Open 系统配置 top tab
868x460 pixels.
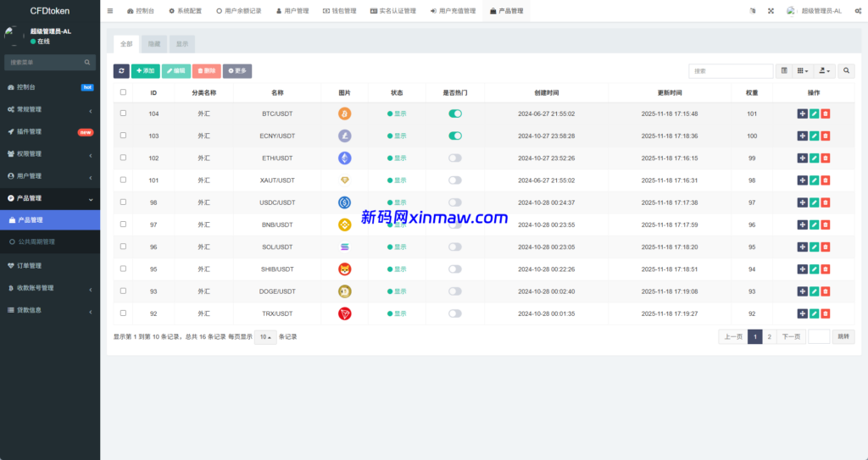click(x=186, y=11)
